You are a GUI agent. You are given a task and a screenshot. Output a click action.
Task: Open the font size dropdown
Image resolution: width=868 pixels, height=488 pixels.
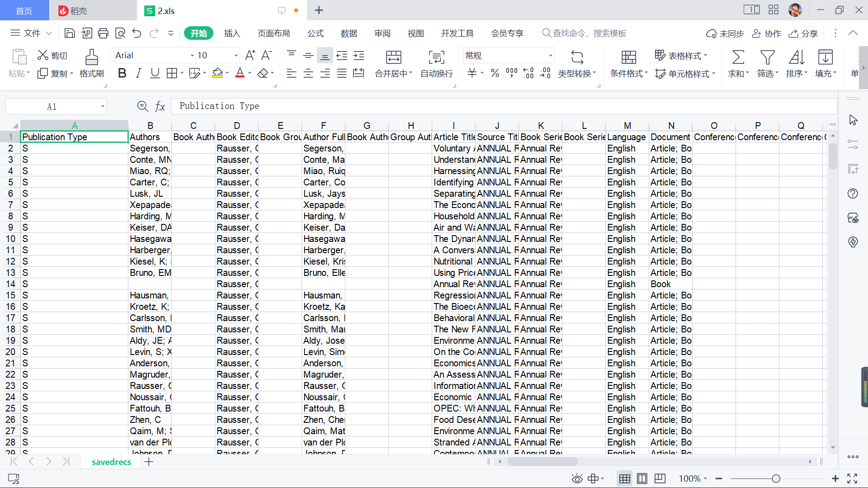(x=236, y=55)
